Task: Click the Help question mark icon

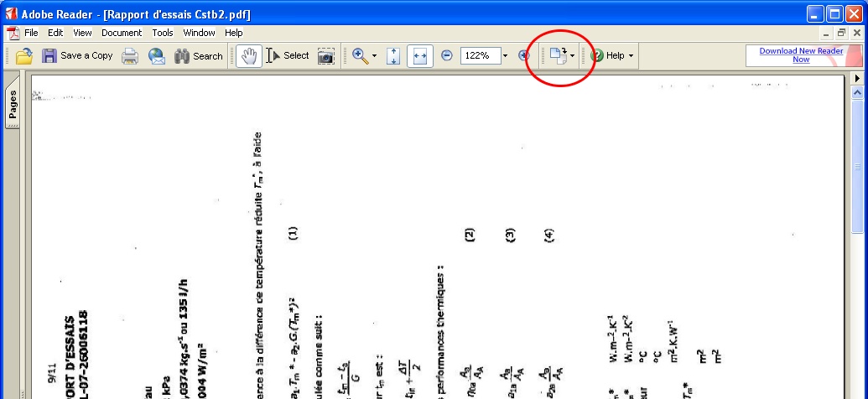Action: click(x=597, y=56)
